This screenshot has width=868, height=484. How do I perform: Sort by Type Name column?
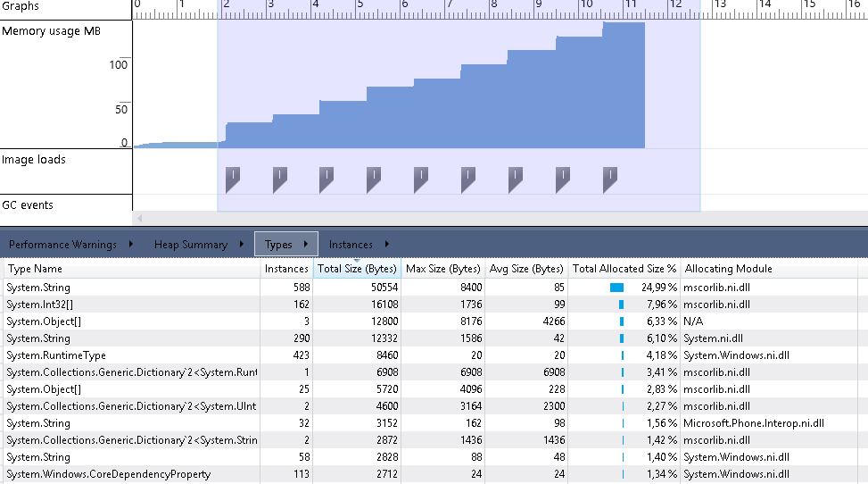[x=131, y=269]
